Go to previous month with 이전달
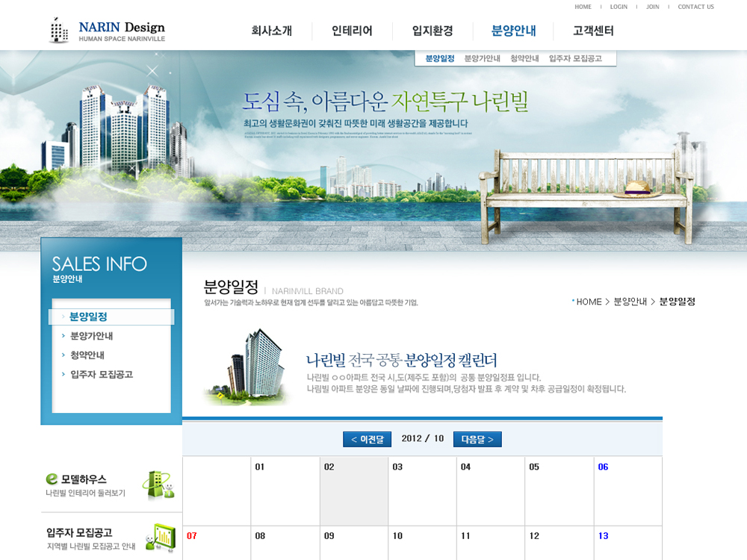The image size is (747, 560). [x=367, y=439]
